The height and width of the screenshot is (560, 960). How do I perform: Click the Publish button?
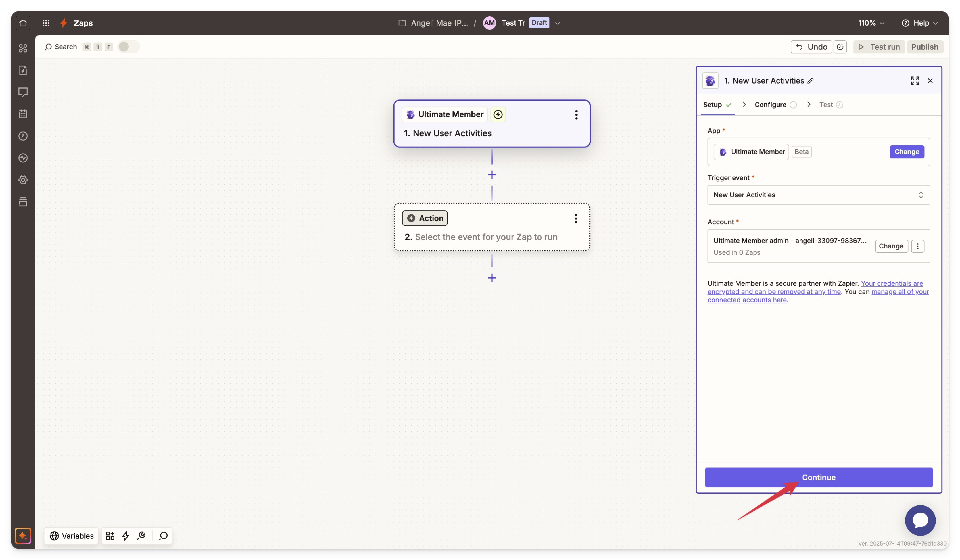point(924,47)
